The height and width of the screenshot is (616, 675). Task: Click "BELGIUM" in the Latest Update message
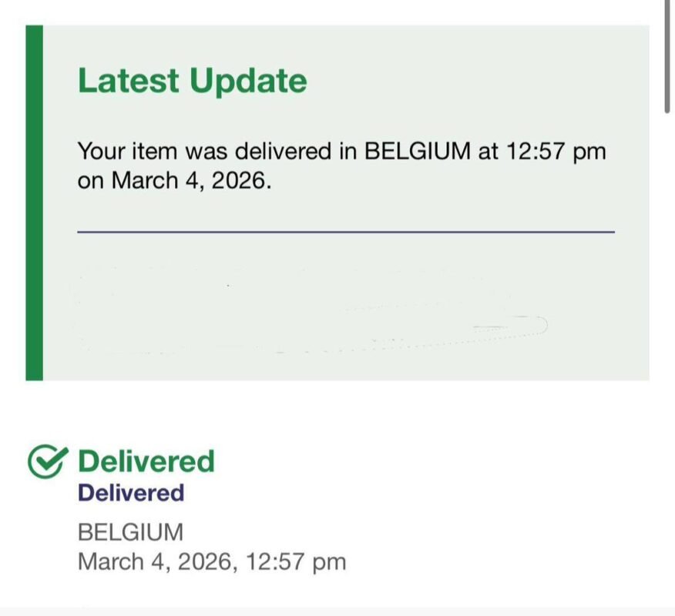tap(416, 151)
